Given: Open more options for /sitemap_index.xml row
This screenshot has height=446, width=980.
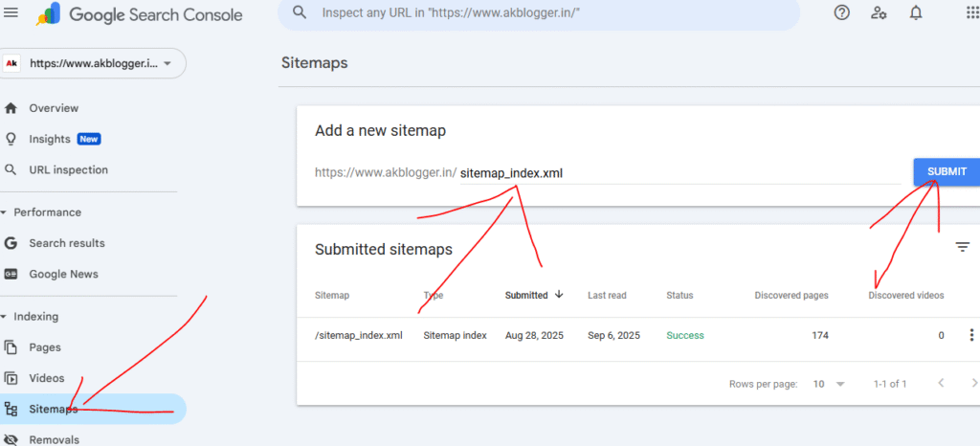Looking at the screenshot, I should click(x=971, y=335).
